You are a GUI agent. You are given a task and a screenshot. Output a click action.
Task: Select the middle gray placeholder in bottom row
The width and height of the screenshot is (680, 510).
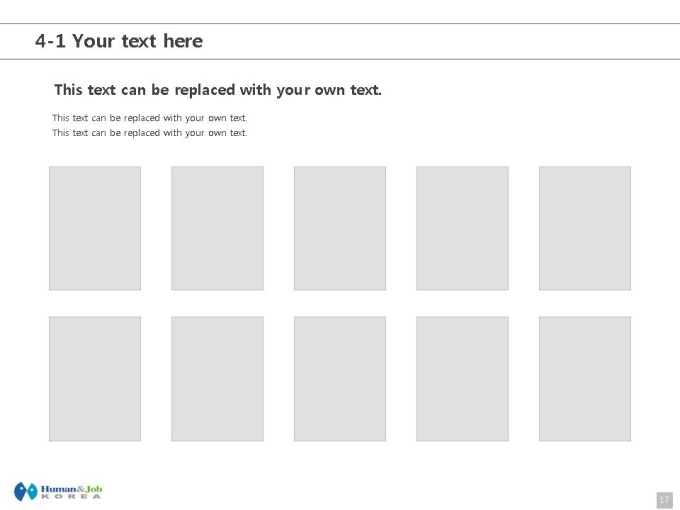(340, 379)
